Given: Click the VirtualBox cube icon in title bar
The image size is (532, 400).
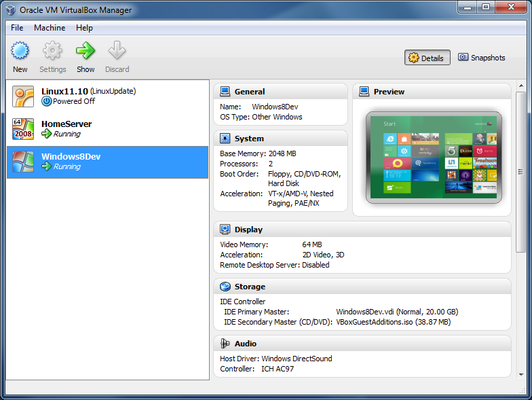Looking at the screenshot, I should click(11, 10).
